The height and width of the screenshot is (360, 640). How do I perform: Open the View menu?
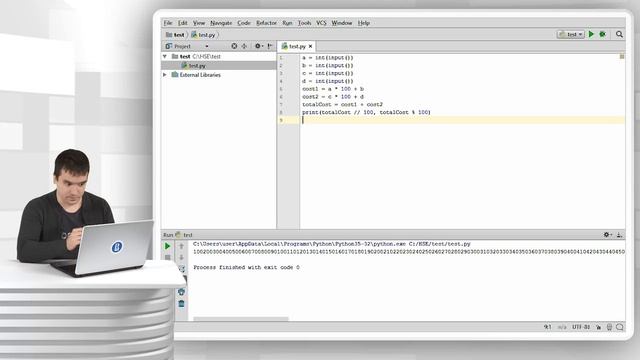199,23
